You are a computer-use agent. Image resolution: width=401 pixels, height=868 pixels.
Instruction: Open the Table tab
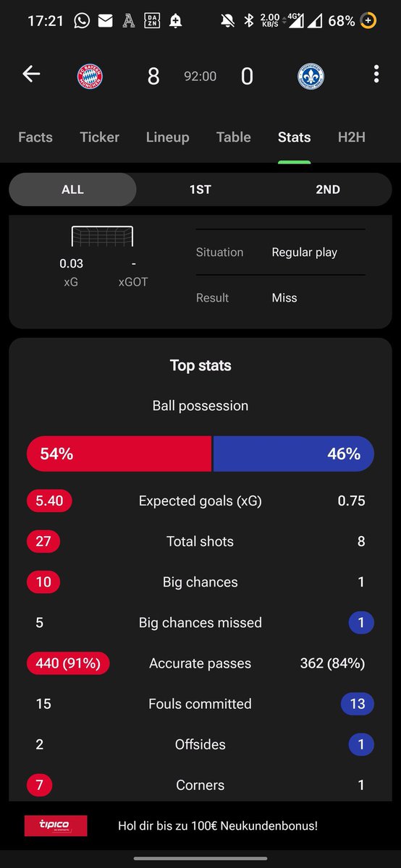[234, 137]
